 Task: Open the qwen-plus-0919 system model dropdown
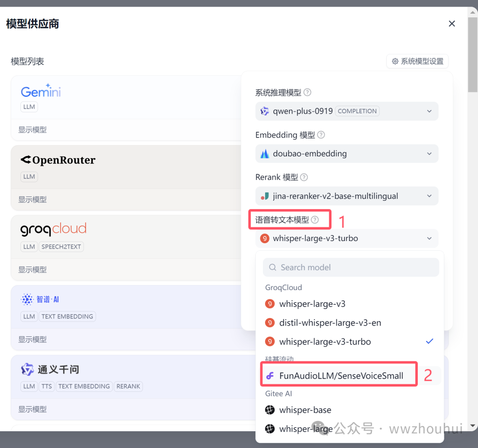pyautogui.click(x=347, y=111)
